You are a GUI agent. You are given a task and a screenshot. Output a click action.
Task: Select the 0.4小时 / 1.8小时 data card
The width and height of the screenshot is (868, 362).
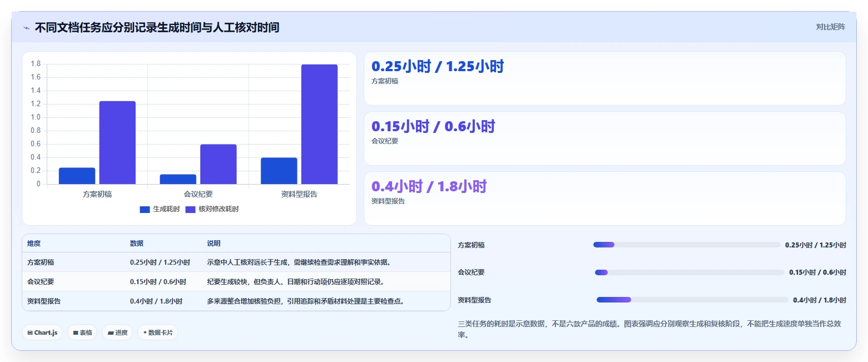(605, 199)
